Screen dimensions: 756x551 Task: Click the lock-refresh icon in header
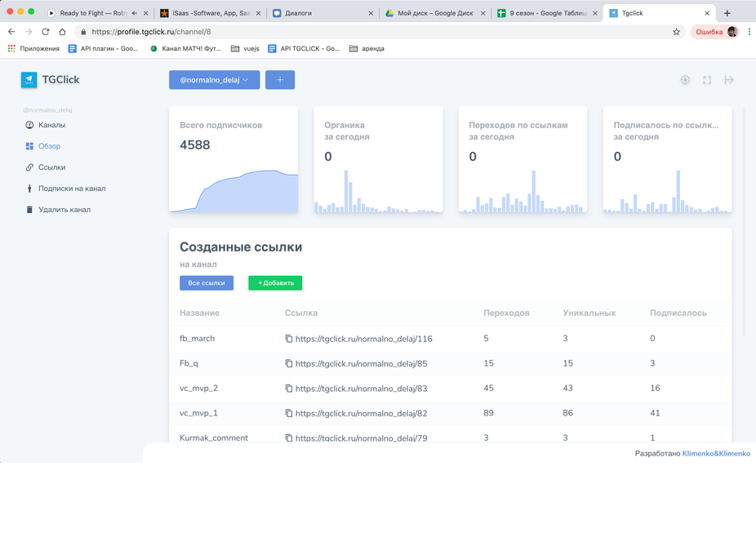point(685,80)
